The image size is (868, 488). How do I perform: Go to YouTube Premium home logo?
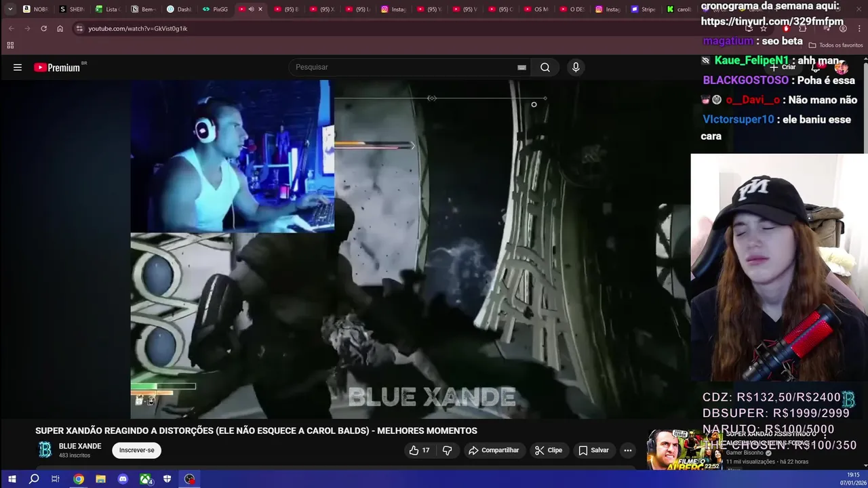(58, 67)
